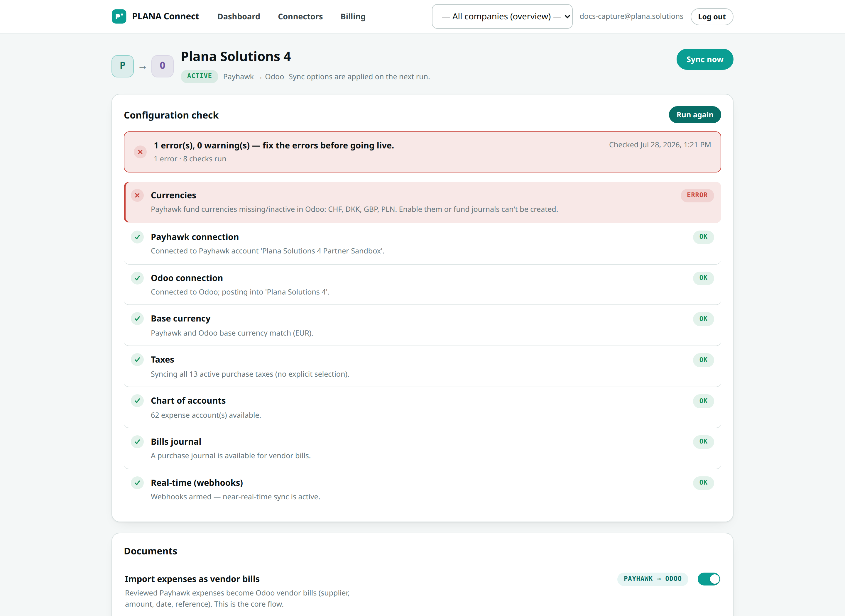Click '62 expense account(s) available.' text
845x616 pixels.
tap(206, 415)
